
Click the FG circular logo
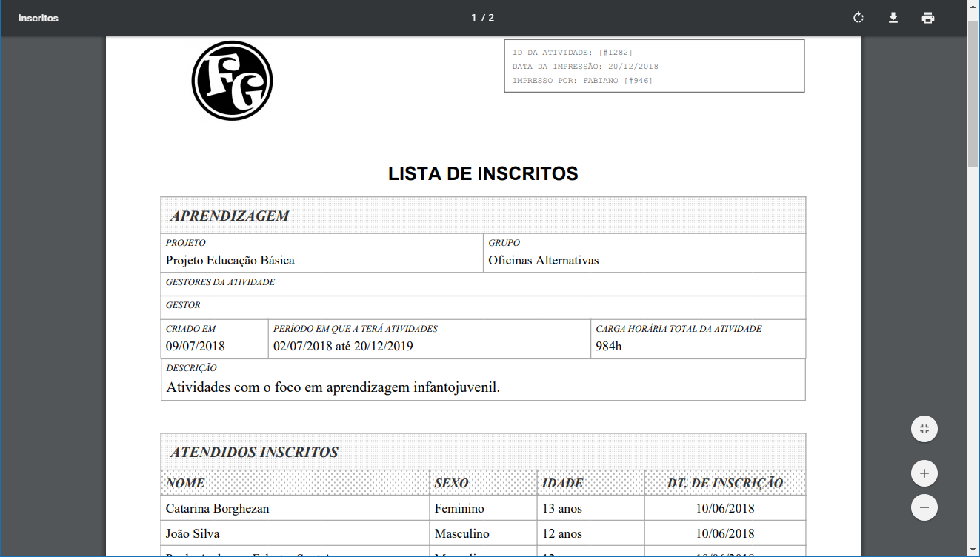tap(232, 81)
